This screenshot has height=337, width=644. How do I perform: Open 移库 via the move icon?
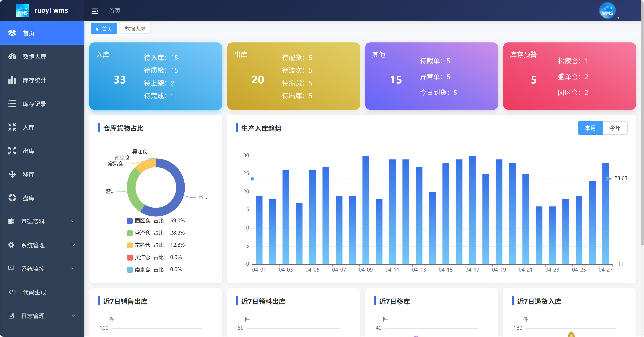point(12,174)
